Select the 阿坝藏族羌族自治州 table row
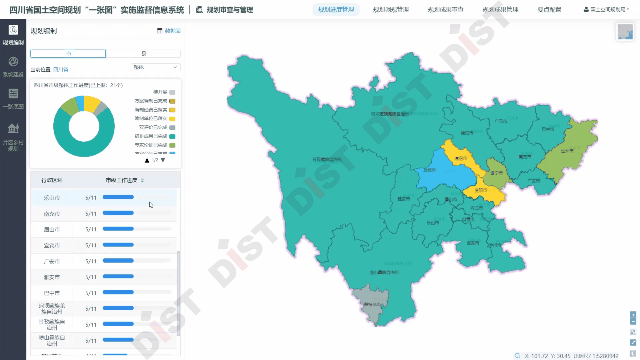Image resolution: width=640 pixels, height=360 pixels. (x=104, y=309)
